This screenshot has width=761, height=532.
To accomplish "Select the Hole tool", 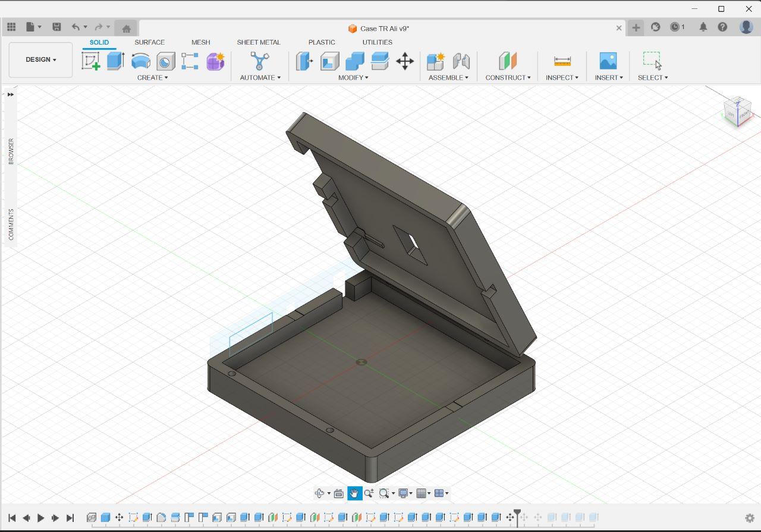I will (165, 61).
